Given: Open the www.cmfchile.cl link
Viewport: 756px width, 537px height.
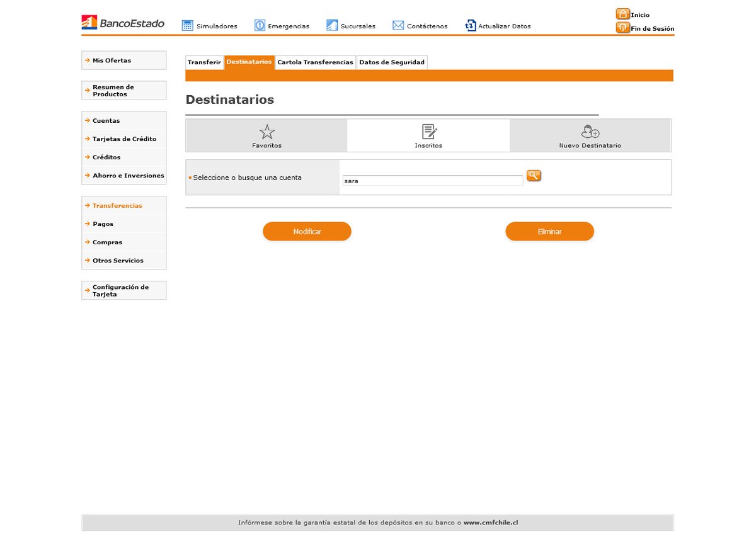Looking at the screenshot, I should pos(491,523).
